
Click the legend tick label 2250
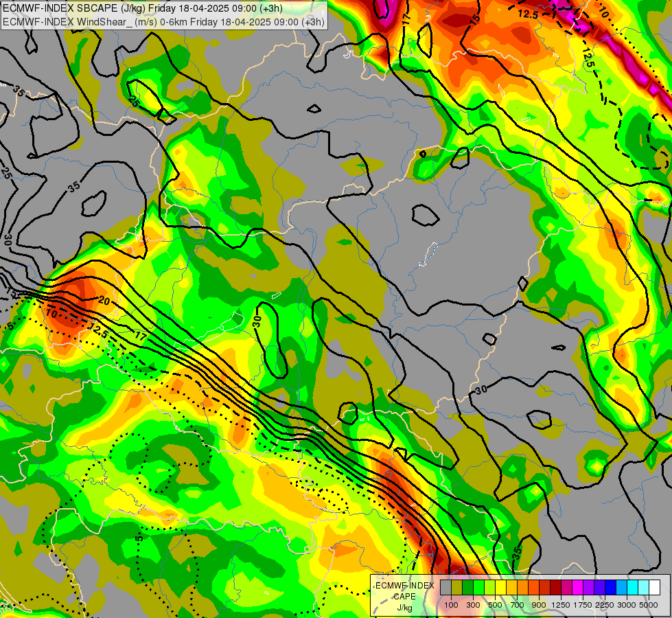pyautogui.click(x=605, y=605)
